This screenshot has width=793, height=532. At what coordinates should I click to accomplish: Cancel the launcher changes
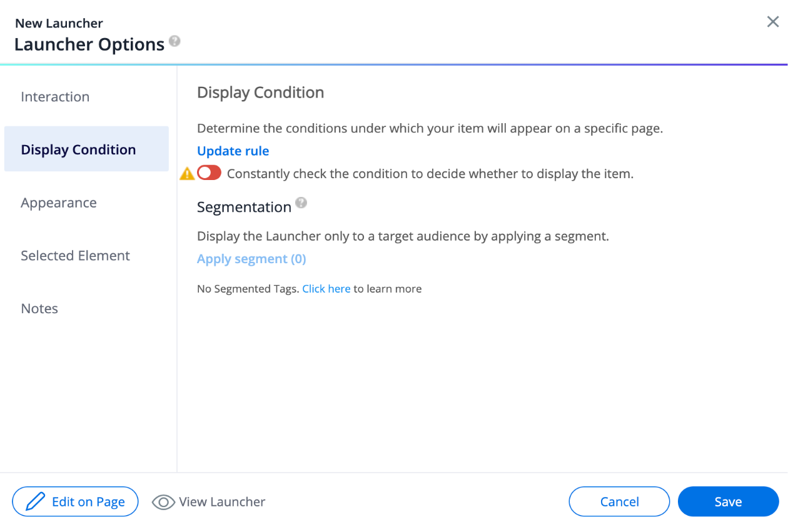pyautogui.click(x=619, y=501)
